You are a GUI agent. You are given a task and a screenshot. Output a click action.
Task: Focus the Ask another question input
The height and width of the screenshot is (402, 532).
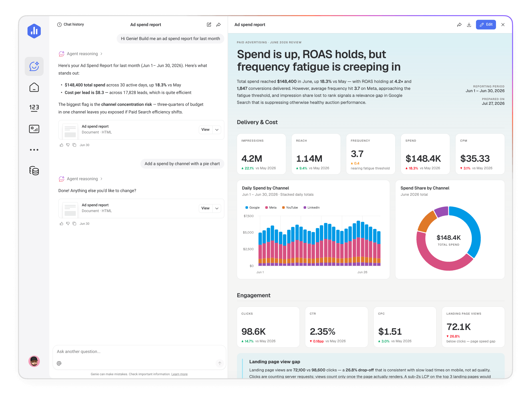pos(139,352)
